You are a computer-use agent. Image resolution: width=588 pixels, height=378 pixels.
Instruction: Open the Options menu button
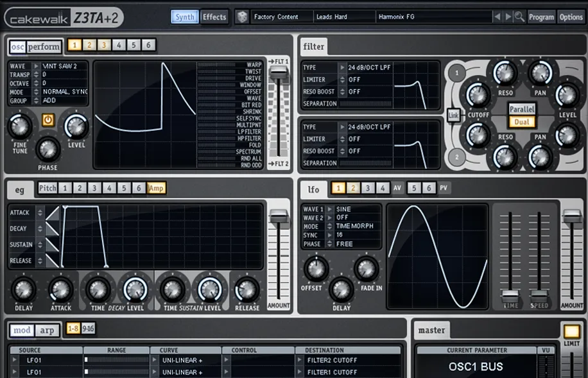click(x=571, y=17)
